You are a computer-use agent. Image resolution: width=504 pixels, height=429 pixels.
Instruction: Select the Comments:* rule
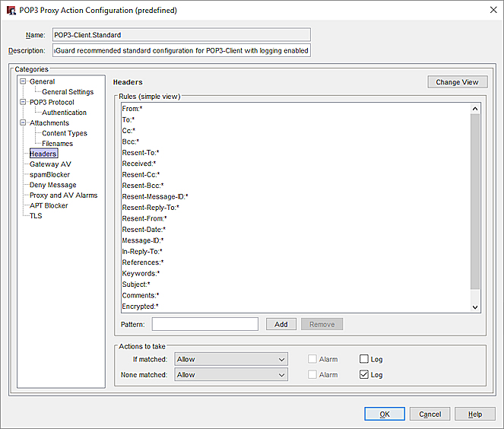tap(296, 295)
